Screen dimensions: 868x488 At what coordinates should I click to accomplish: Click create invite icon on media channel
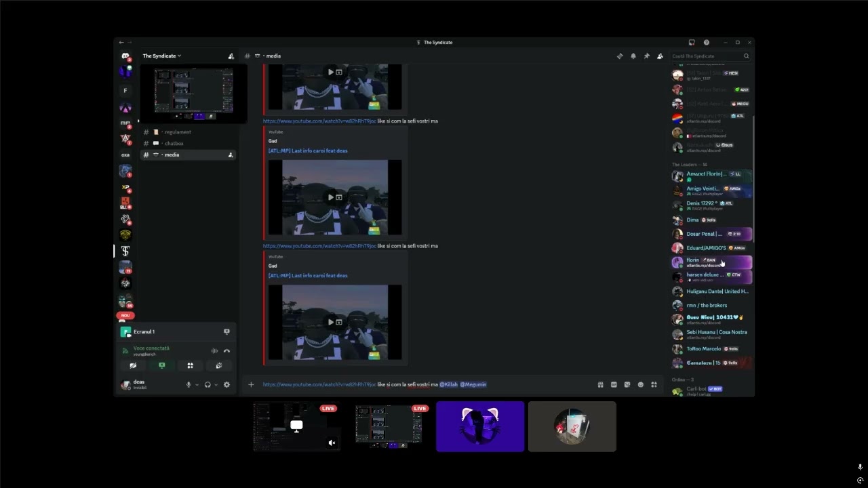(231, 155)
